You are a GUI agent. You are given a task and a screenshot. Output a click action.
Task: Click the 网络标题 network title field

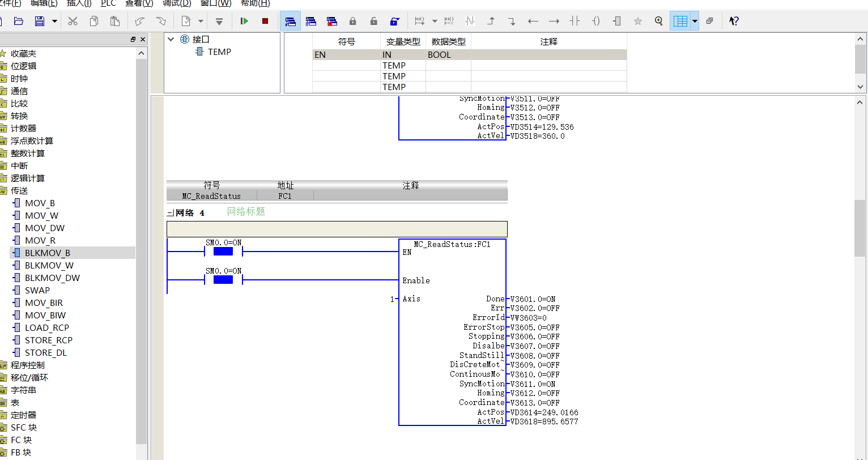(x=246, y=211)
